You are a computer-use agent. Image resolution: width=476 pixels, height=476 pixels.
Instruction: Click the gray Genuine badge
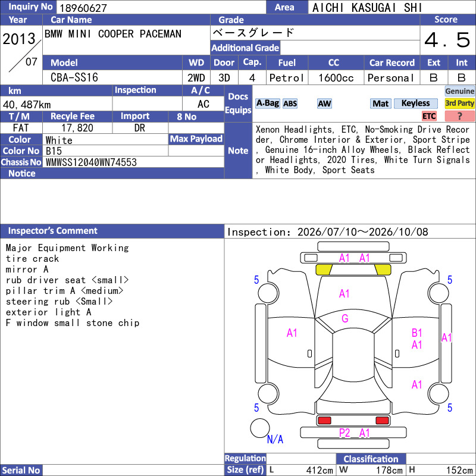pyautogui.click(x=459, y=91)
